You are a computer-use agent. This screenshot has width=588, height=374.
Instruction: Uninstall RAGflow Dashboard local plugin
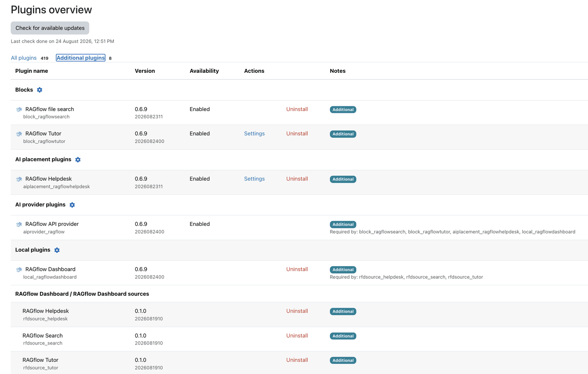click(297, 269)
